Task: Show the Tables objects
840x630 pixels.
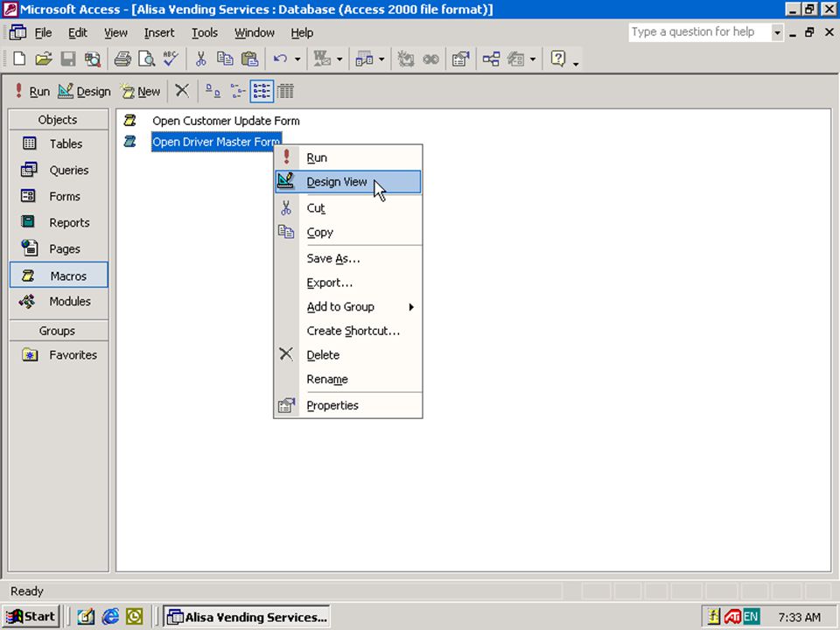Action: point(59,143)
